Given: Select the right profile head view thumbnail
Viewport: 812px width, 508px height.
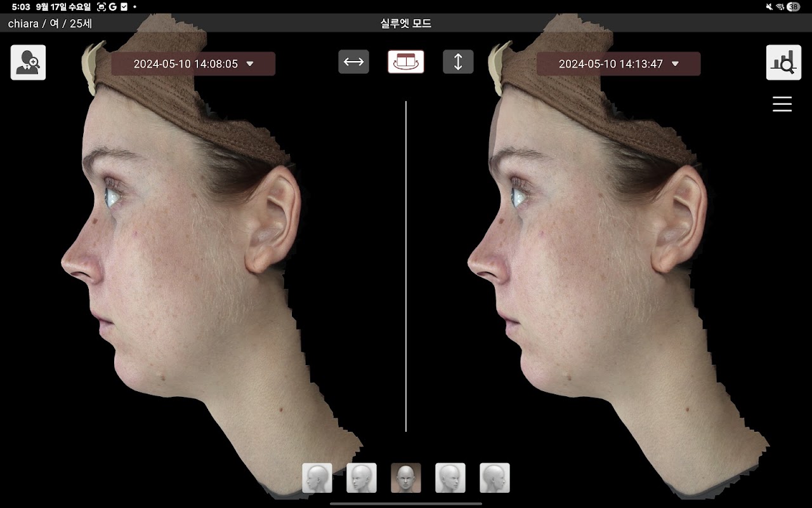Looking at the screenshot, I should tap(495, 478).
